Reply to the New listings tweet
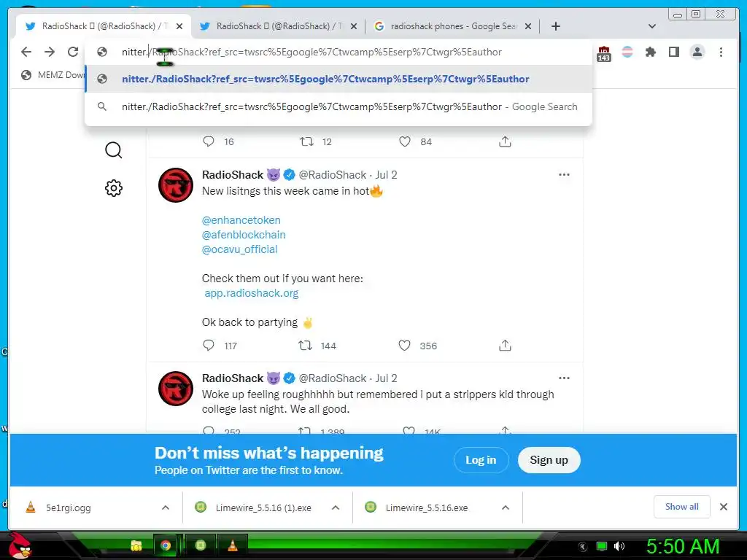This screenshot has height=560, width=747. coord(209,345)
